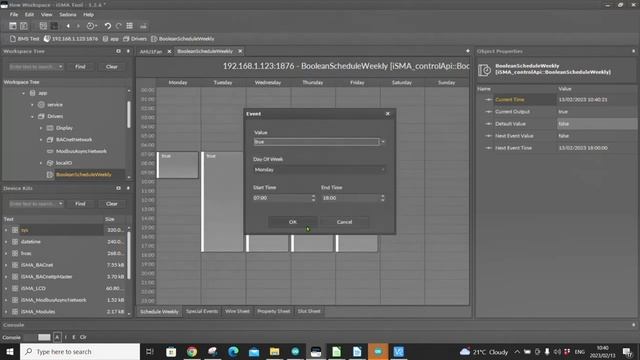The image size is (640, 360).
Task: Click the Start Time field in Event dialog
Action: click(x=282, y=198)
